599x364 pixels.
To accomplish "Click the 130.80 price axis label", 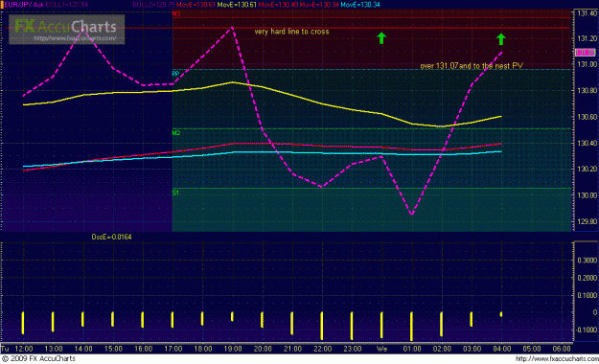I will click(x=587, y=91).
